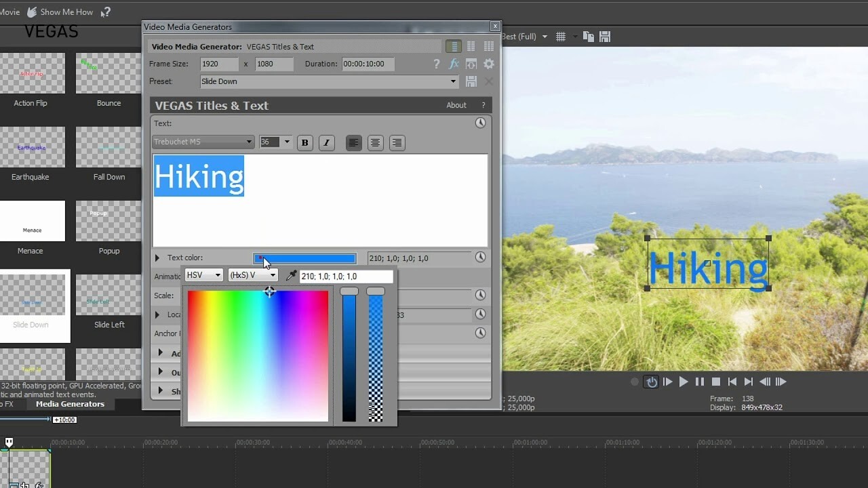
Task: Click the blue value brightness slider
Action: click(349, 357)
